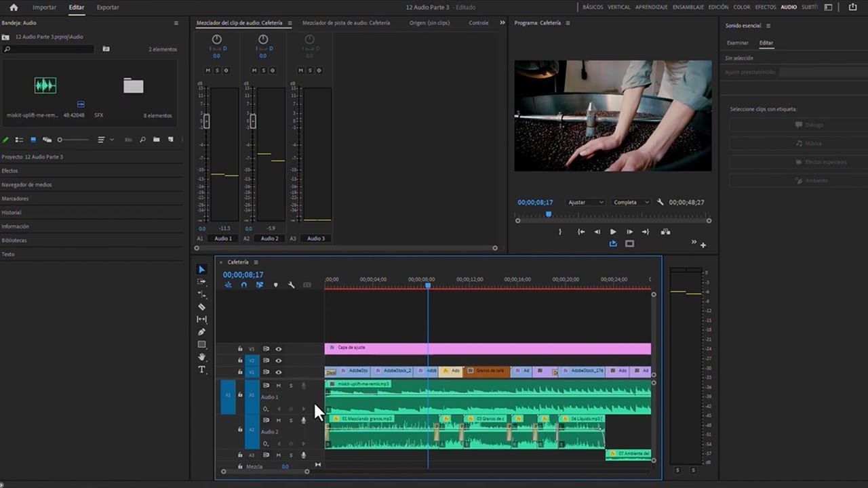
Task: Select the Razor tool in the timeline toolbar
Action: [201, 307]
